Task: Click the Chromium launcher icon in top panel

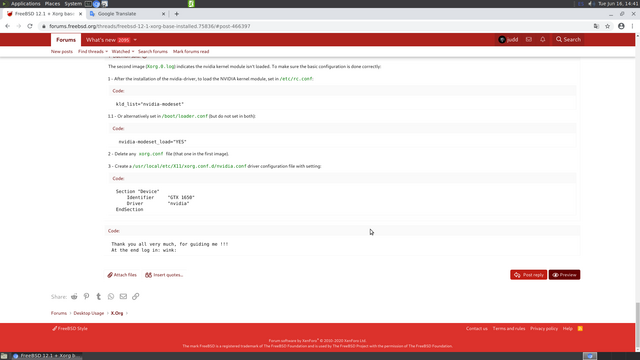Action: point(96,4)
